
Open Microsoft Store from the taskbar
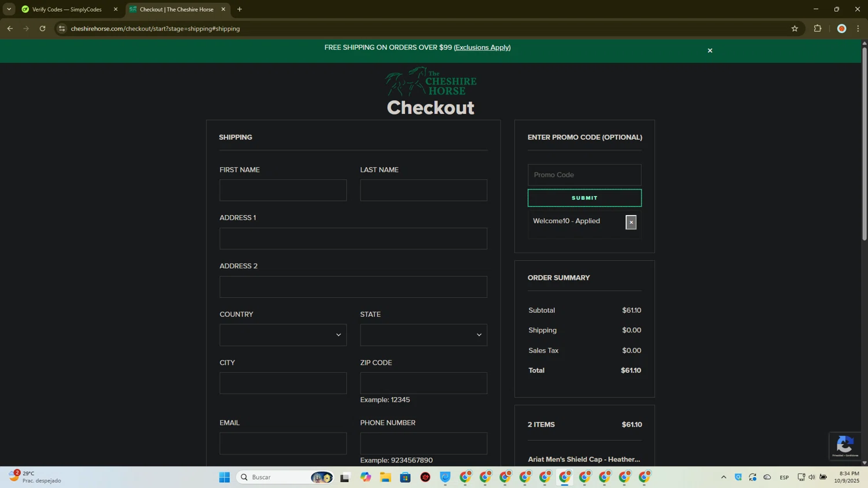click(405, 477)
